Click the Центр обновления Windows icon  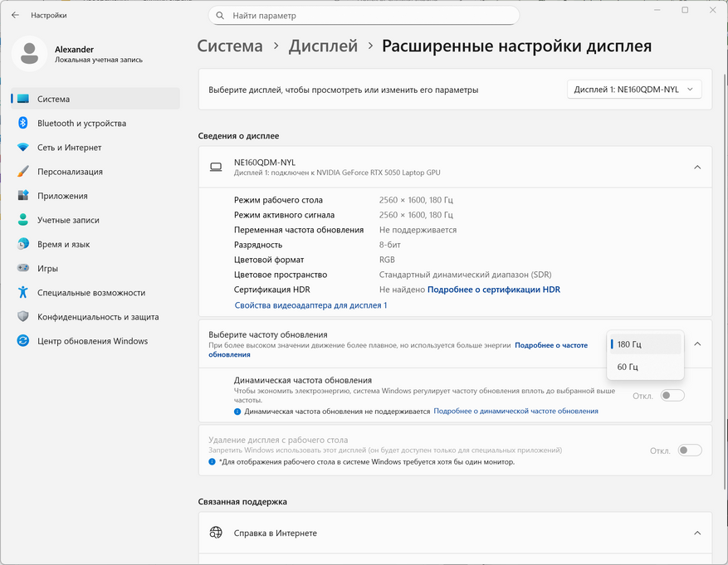click(23, 341)
